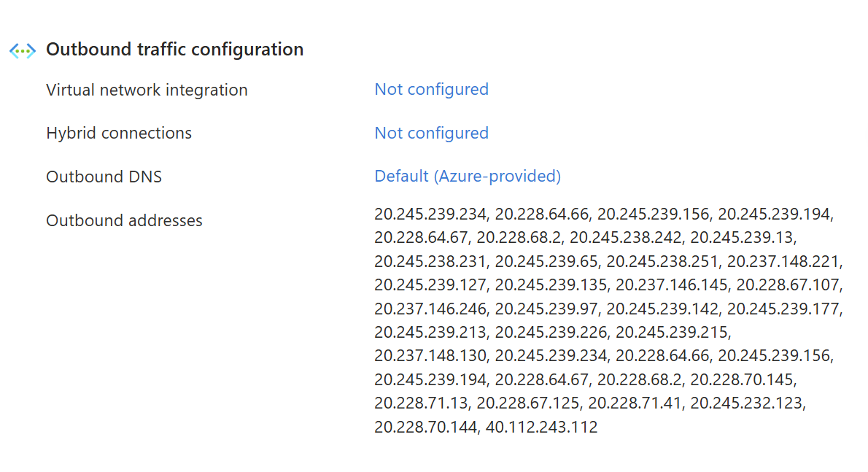Click the address 20.245.239.215
Screen dimensions: 868x472
[x=672, y=333]
